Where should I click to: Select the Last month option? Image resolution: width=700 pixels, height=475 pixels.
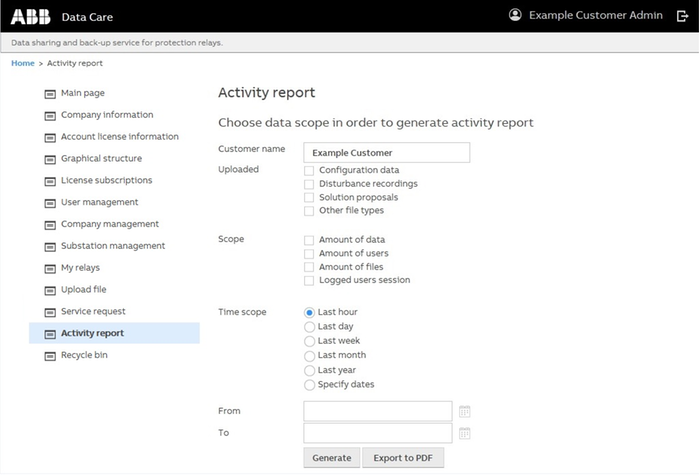pos(309,355)
